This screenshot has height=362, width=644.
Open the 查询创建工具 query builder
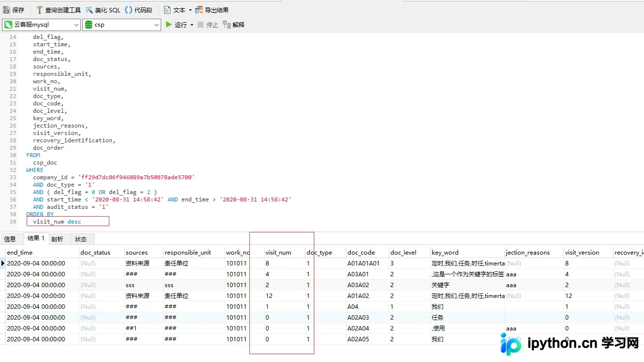pos(58,10)
